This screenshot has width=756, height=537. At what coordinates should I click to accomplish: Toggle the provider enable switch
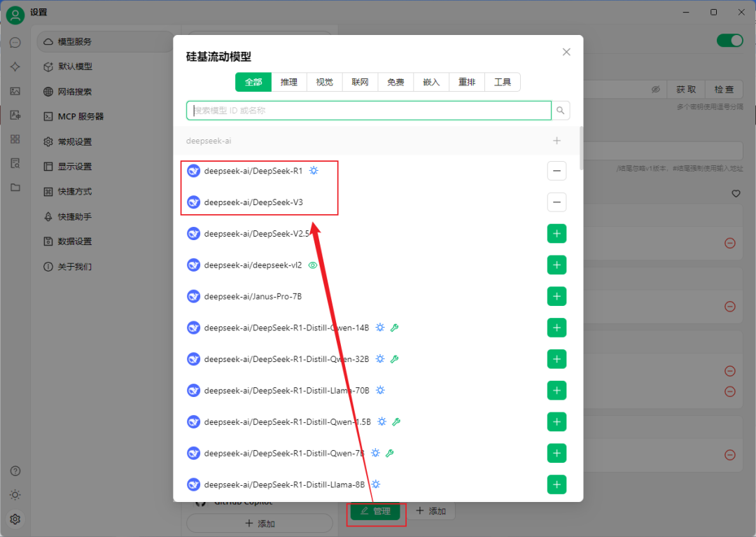[x=730, y=41]
